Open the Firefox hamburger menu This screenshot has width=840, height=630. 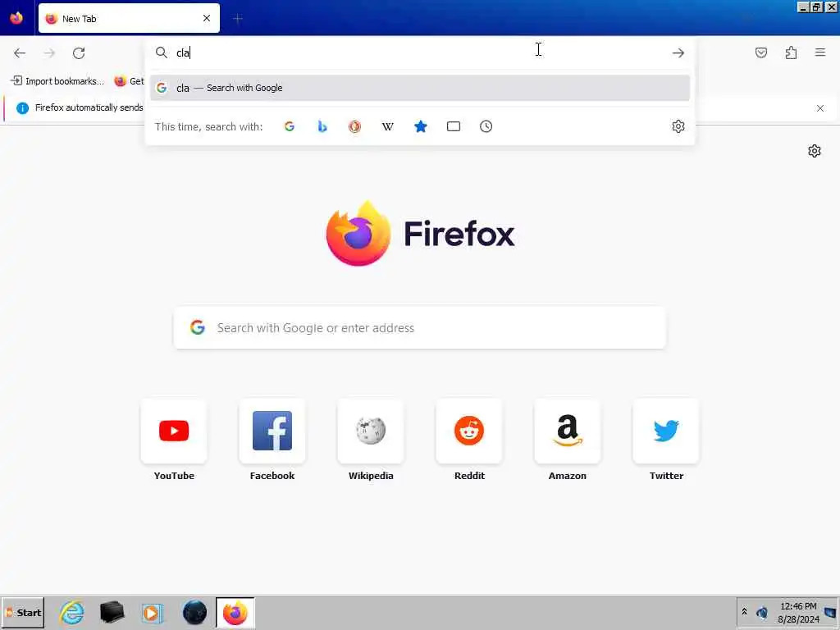[820, 52]
